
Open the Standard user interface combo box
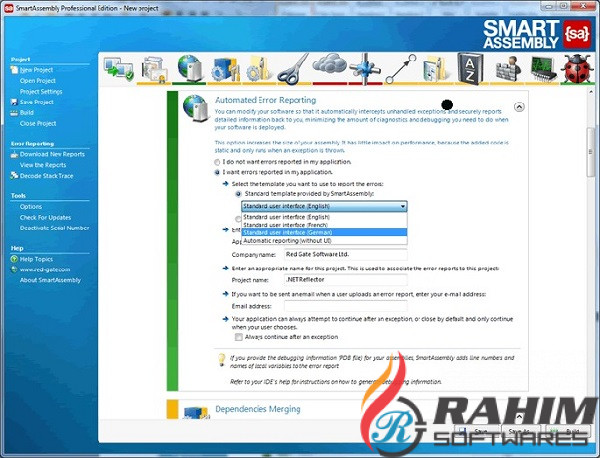pyautogui.click(x=324, y=206)
